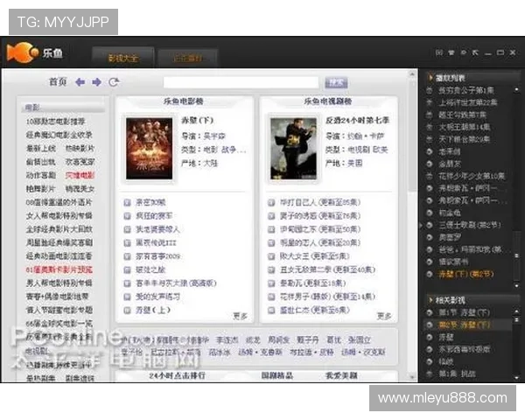Viewport: 525px width, 420px height.
Task: Click the icon beside orange 赤壁(下)(第2节)
Action: pyautogui.click(x=430, y=274)
